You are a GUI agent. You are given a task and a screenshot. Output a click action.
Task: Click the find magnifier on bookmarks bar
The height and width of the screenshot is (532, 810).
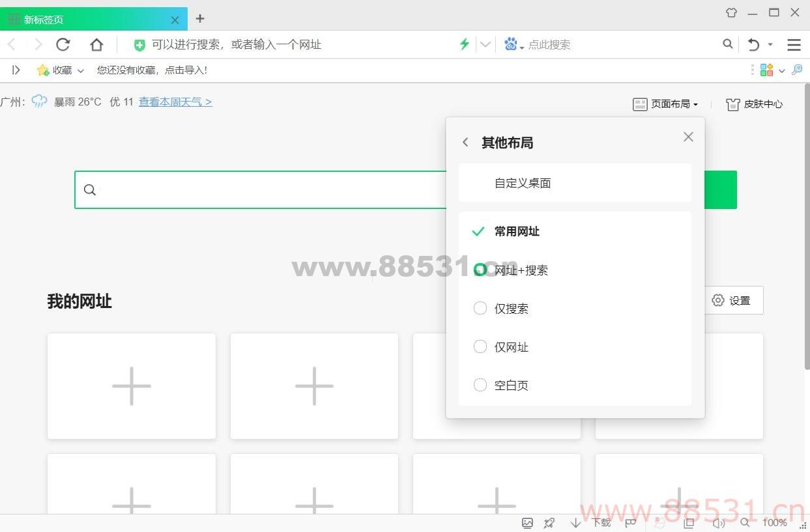point(797,70)
